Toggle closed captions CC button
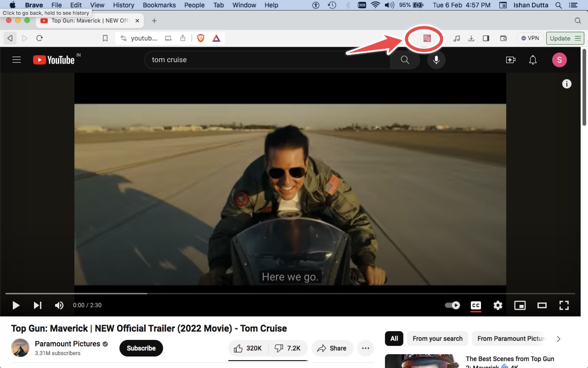The image size is (588, 368). point(476,305)
